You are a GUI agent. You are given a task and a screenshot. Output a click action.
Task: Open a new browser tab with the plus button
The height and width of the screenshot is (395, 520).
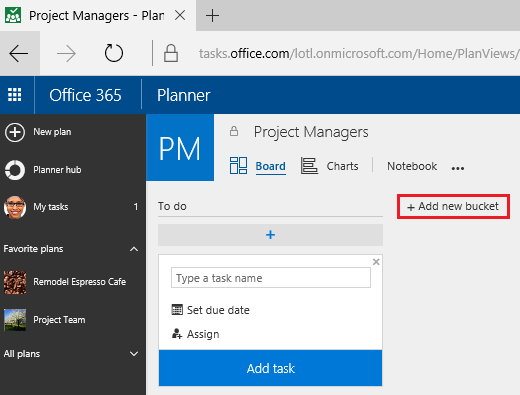[x=212, y=16]
